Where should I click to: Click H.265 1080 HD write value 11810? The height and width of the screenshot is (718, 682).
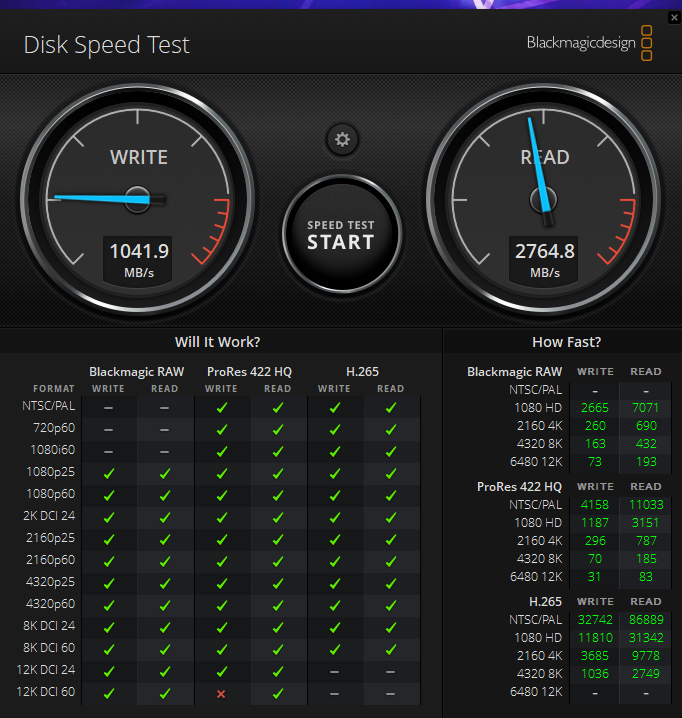click(595, 637)
